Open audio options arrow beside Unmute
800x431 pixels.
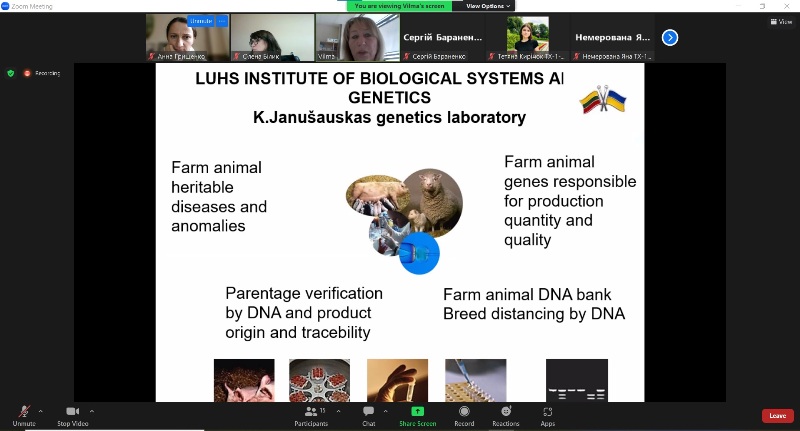40,411
